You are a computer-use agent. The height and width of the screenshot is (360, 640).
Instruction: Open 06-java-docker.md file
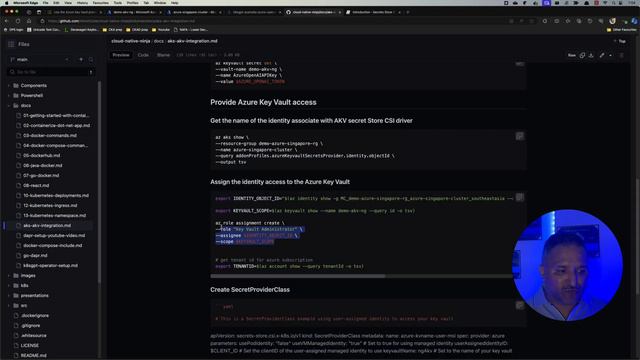pyautogui.click(x=43, y=166)
